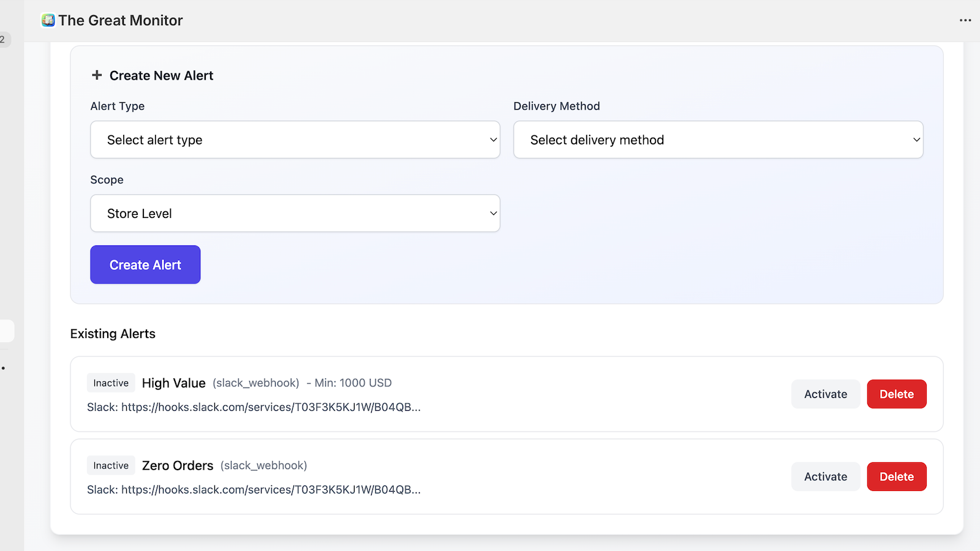Expand the Delivery Method dropdown
This screenshot has width=980, height=551.
tap(718, 140)
